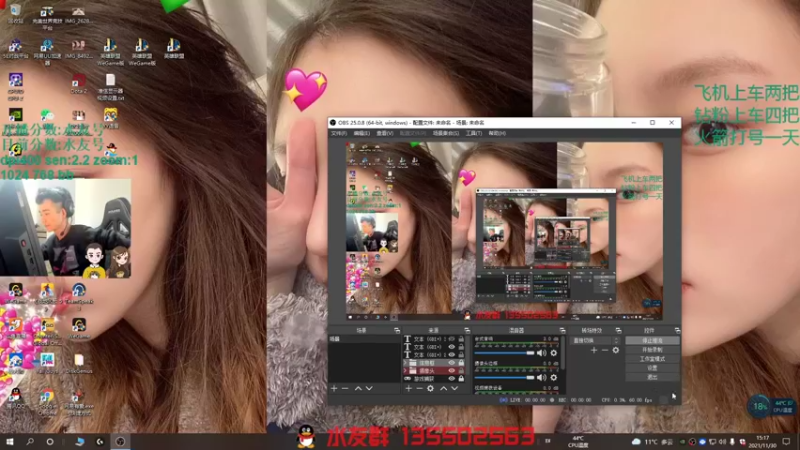
Task: Move the scene down with the arrow
Action: tap(369, 389)
